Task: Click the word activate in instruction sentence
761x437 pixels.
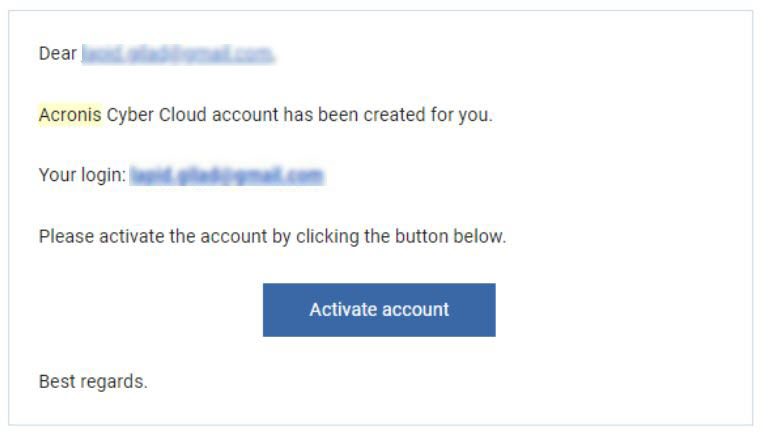Action: point(132,236)
